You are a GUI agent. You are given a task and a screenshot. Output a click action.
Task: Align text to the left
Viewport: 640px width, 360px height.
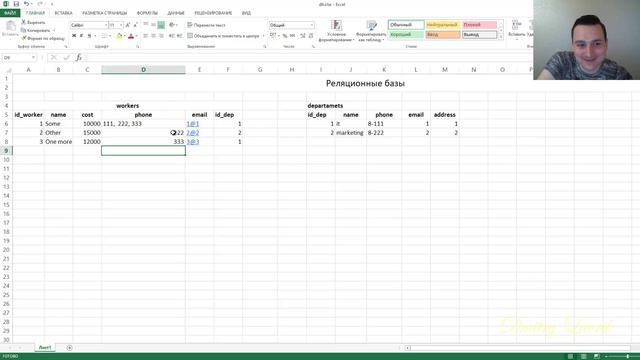[x=146, y=36]
